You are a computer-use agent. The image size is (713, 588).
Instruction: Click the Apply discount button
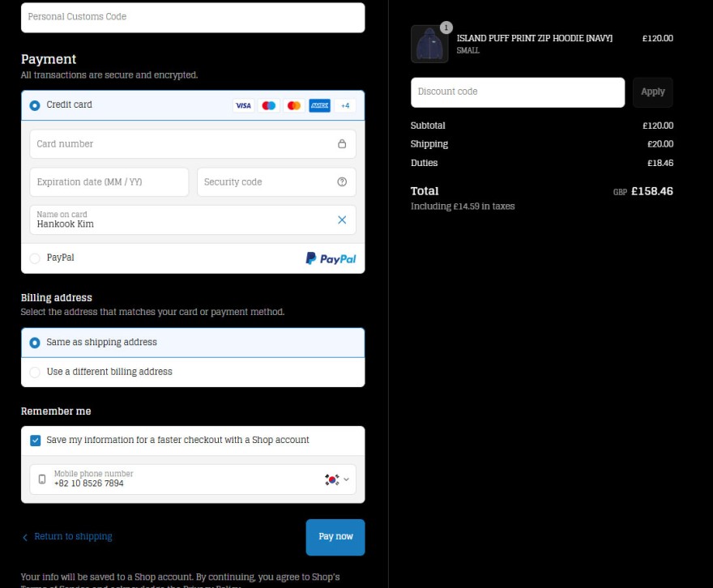(653, 92)
